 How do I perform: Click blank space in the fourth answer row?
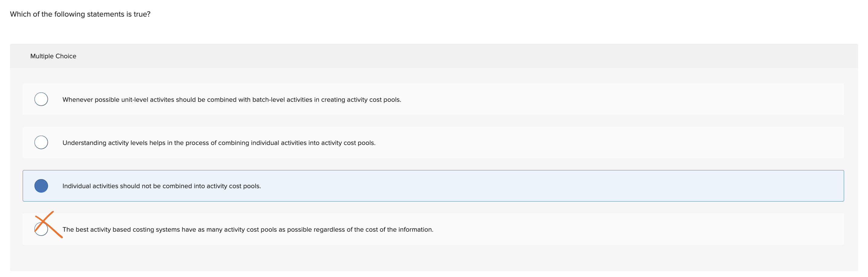[x=640, y=230]
